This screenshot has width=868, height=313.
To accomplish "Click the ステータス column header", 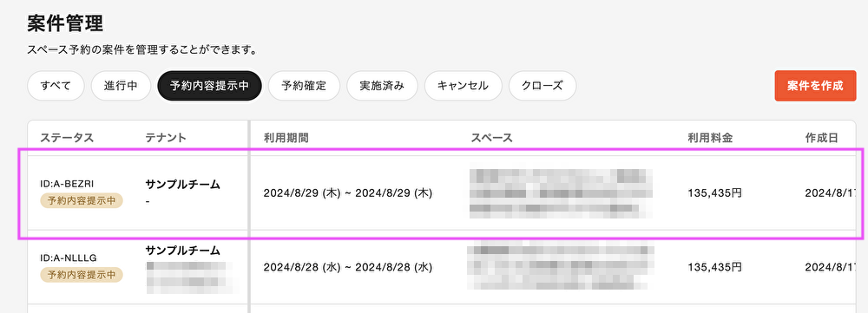I will (x=67, y=138).
